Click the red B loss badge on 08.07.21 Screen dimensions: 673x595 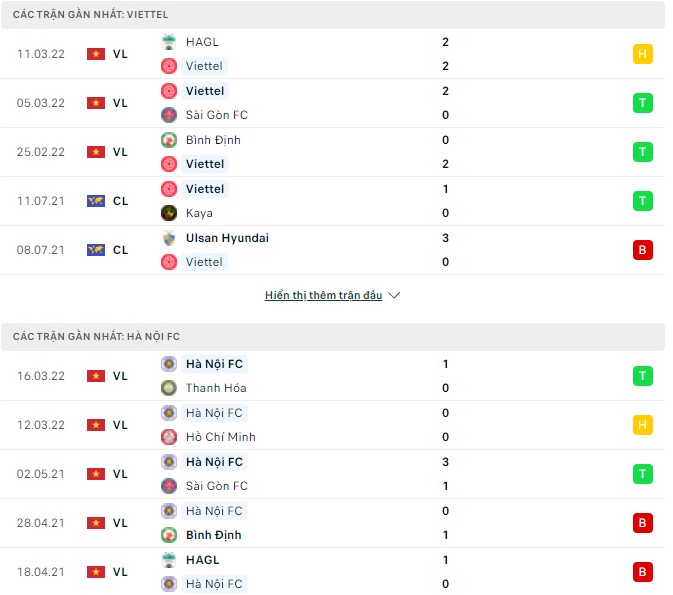pyautogui.click(x=643, y=250)
